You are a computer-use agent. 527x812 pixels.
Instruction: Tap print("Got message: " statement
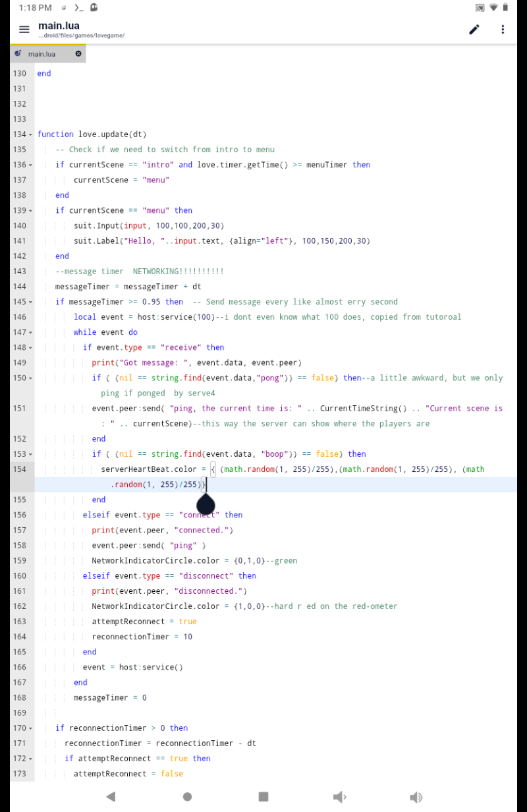pyautogui.click(x=196, y=362)
